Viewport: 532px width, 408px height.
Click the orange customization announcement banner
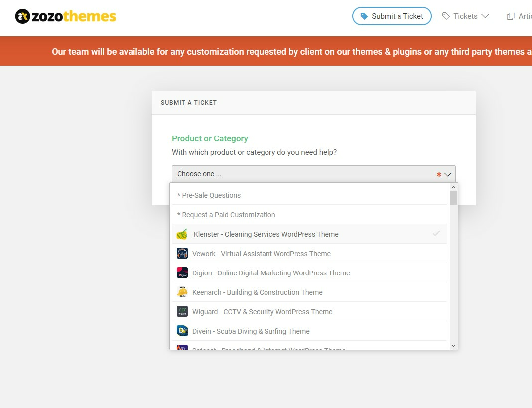tap(266, 51)
